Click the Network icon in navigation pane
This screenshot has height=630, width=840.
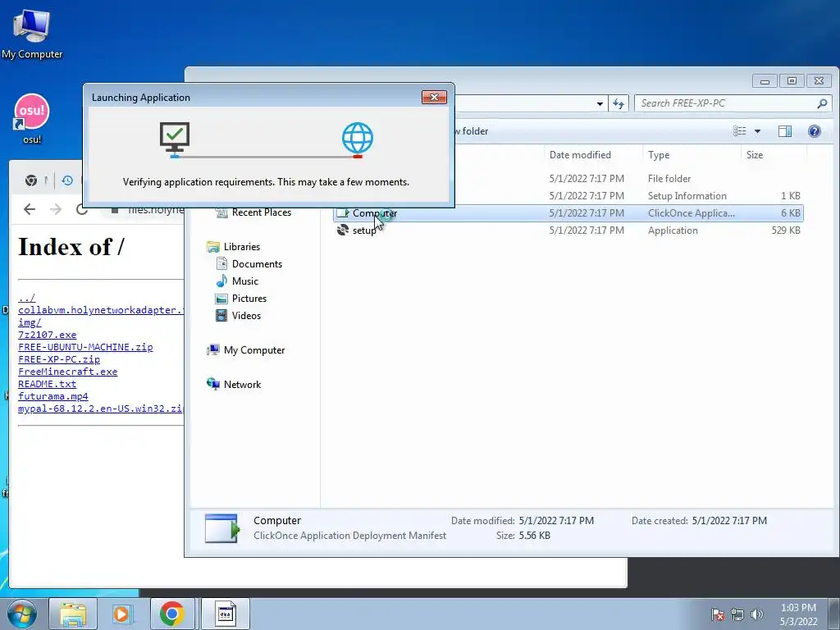pos(213,384)
